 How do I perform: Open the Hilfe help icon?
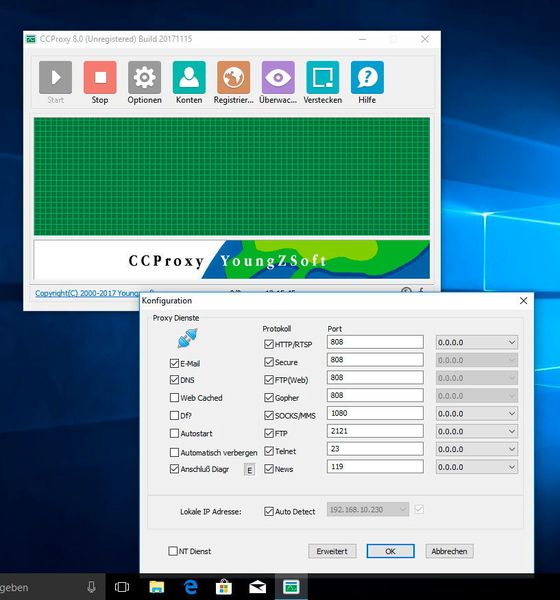[367, 77]
